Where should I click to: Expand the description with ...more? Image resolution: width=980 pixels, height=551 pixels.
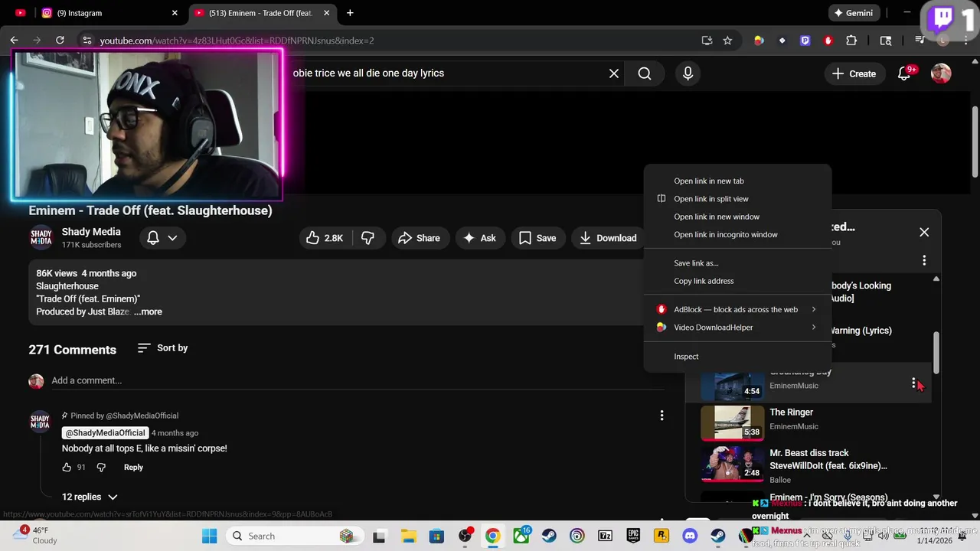tap(148, 311)
